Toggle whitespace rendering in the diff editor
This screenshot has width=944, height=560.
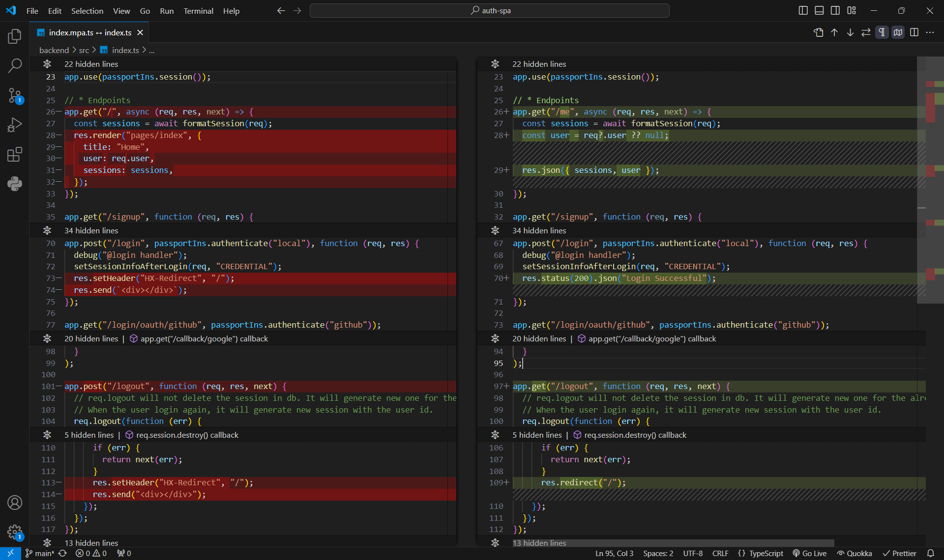(x=882, y=32)
